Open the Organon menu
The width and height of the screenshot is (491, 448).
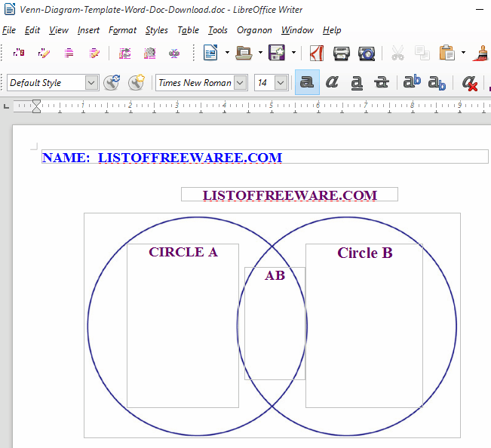coord(254,30)
